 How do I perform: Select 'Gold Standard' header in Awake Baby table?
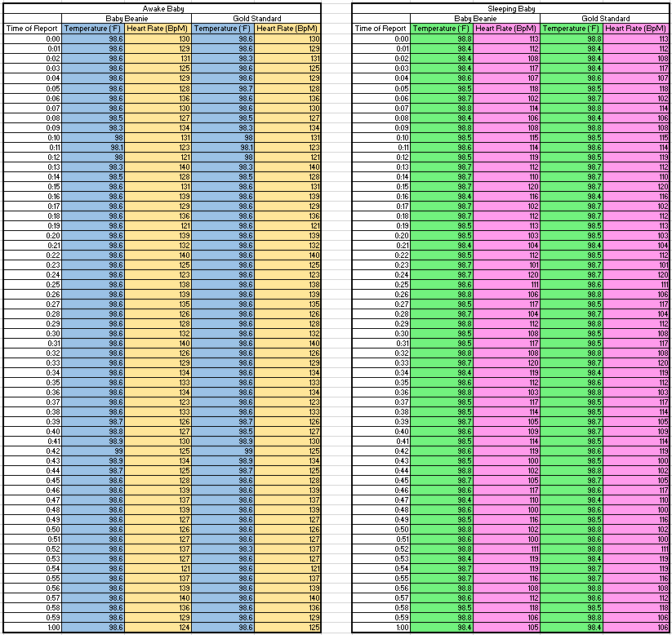(x=256, y=18)
